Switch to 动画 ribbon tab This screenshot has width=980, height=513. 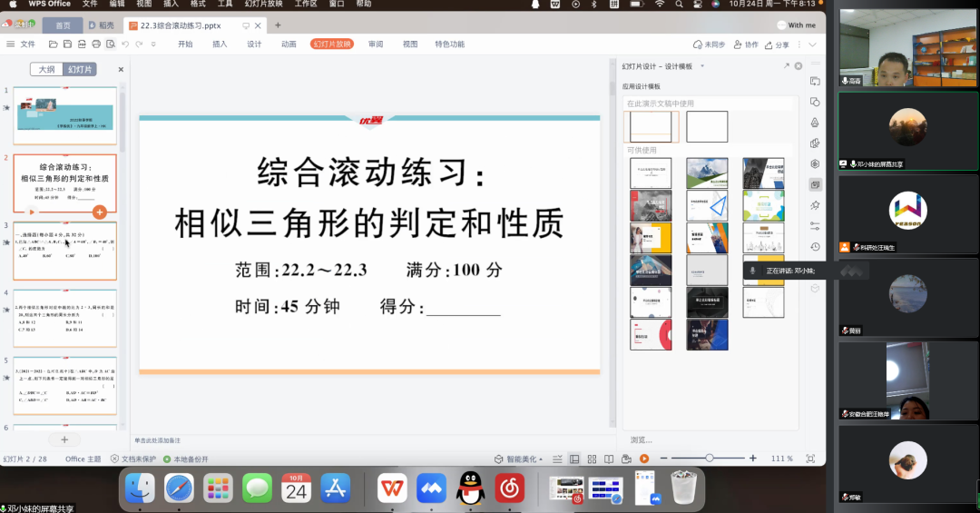click(x=289, y=44)
